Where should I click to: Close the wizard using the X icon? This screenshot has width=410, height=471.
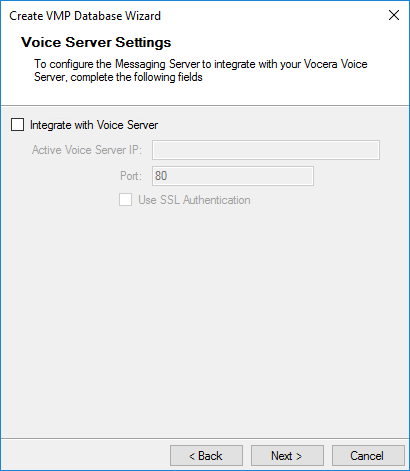[x=394, y=15]
